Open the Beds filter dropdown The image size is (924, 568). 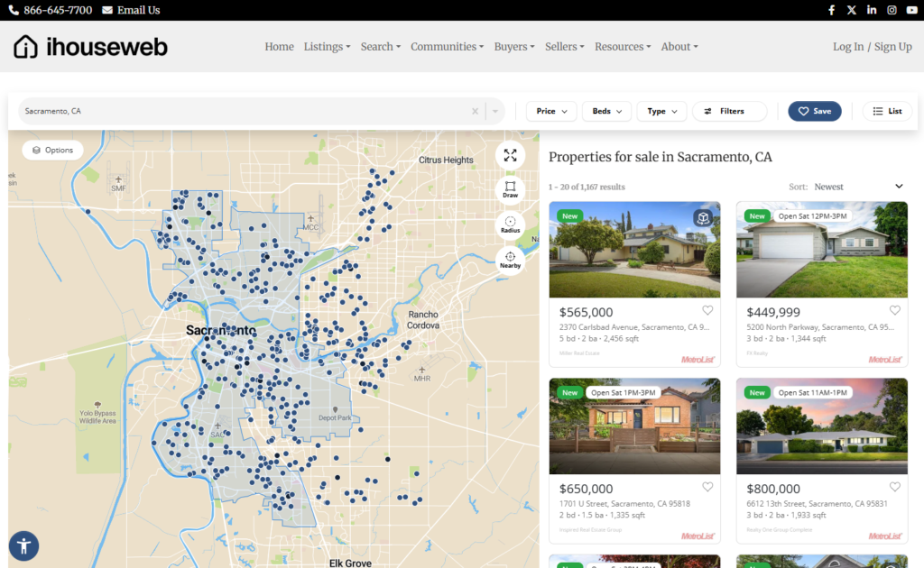[x=606, y=111]
